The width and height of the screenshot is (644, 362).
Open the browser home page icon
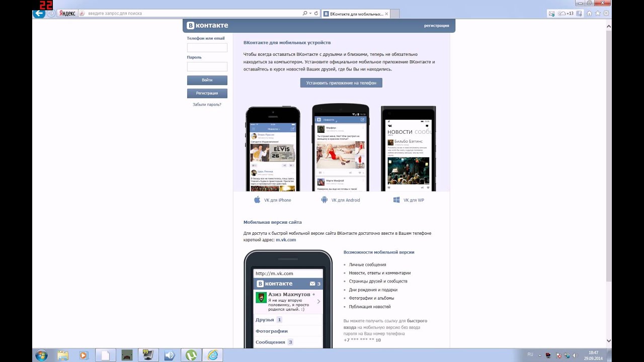pos(589,14)
